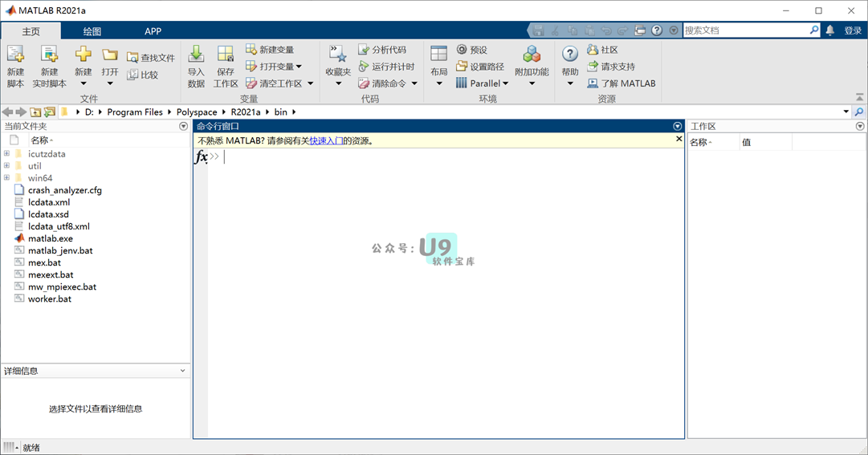Screen dimensions: 868x455
Task: Switch to the APP tab
Action: click(x=153, y=31)
